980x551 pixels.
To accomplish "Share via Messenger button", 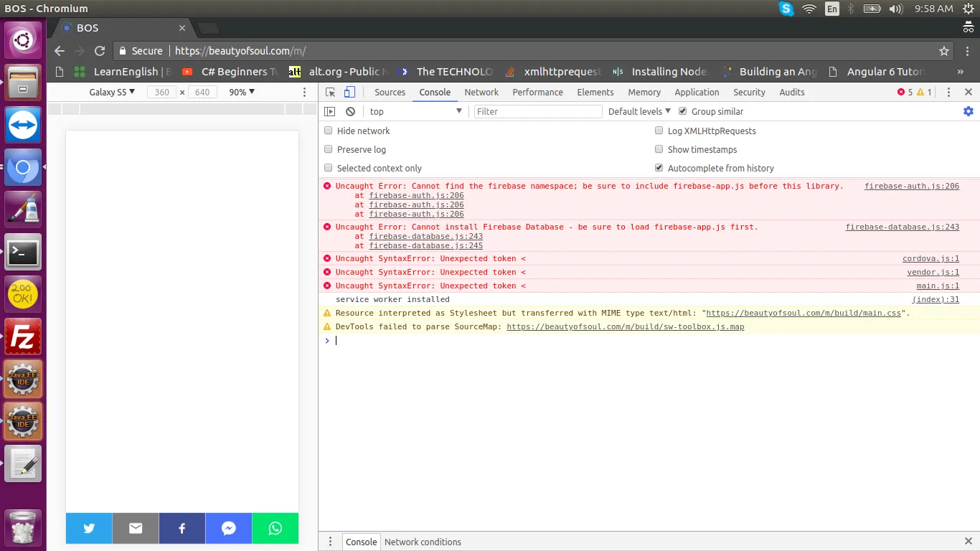I will tap(229, 529).
